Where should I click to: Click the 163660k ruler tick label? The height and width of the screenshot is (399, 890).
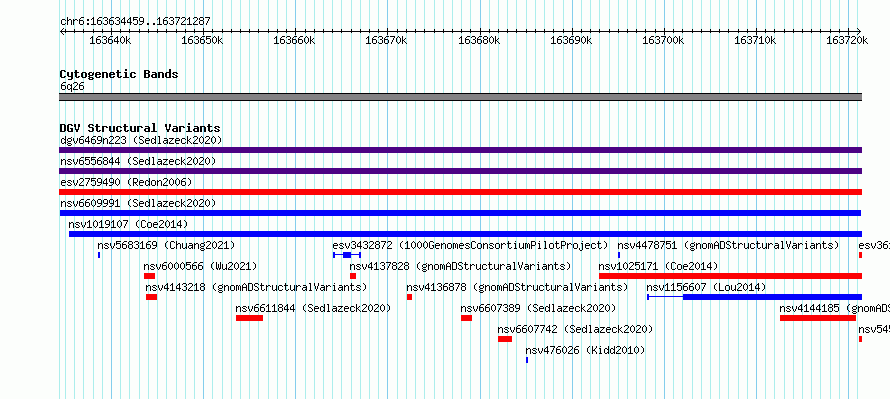295,40
